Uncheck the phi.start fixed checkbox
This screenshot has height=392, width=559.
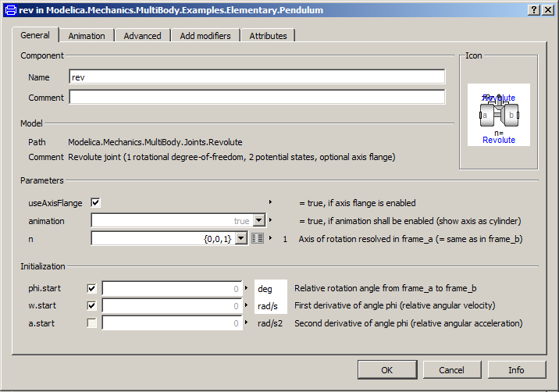click(x=92, y=288)
